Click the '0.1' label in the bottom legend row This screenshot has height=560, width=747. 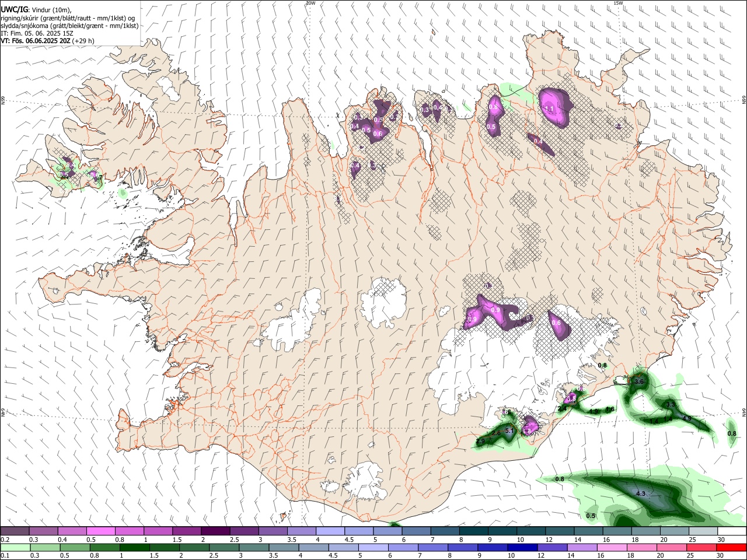[5, 556]
